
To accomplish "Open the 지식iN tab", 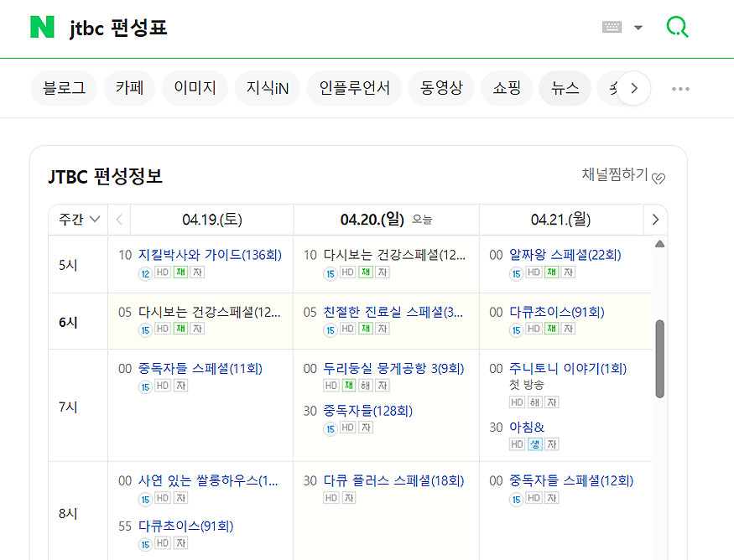I will [268, 88].
